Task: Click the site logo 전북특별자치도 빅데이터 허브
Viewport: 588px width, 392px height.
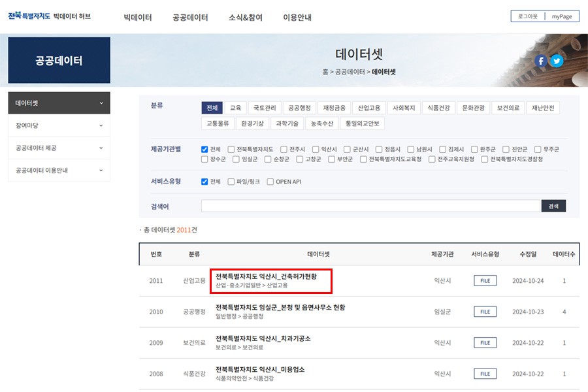Action: point(50,16)
